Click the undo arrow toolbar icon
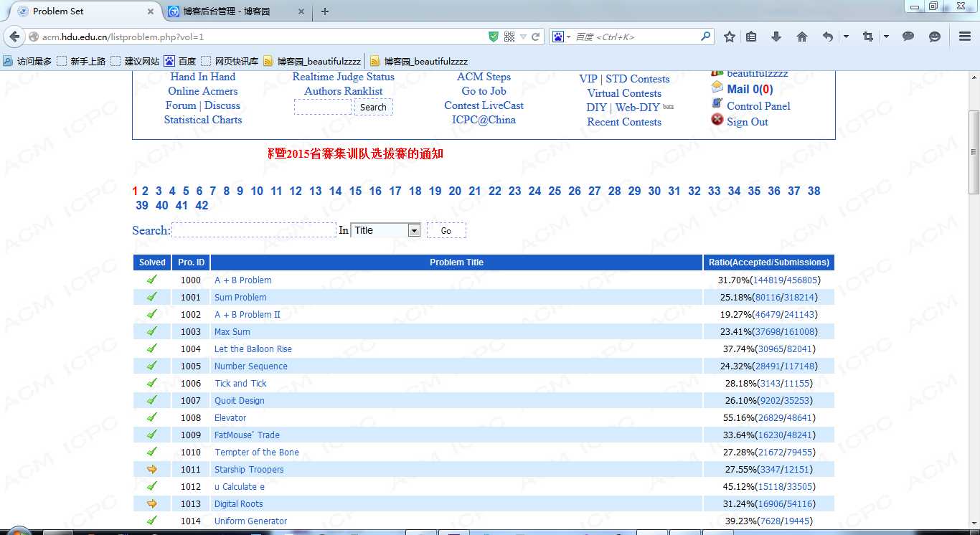Image resolution: width=980 pixels, height=535 pixels. click(x=828, y=37)
